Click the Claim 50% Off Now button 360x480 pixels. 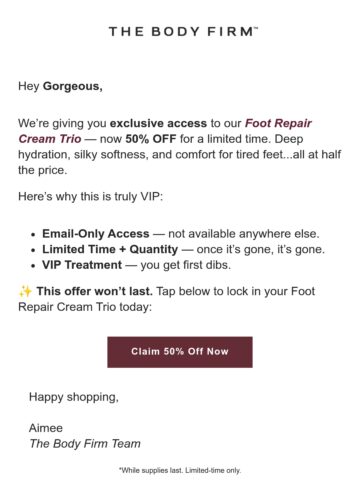pos(180,352)
